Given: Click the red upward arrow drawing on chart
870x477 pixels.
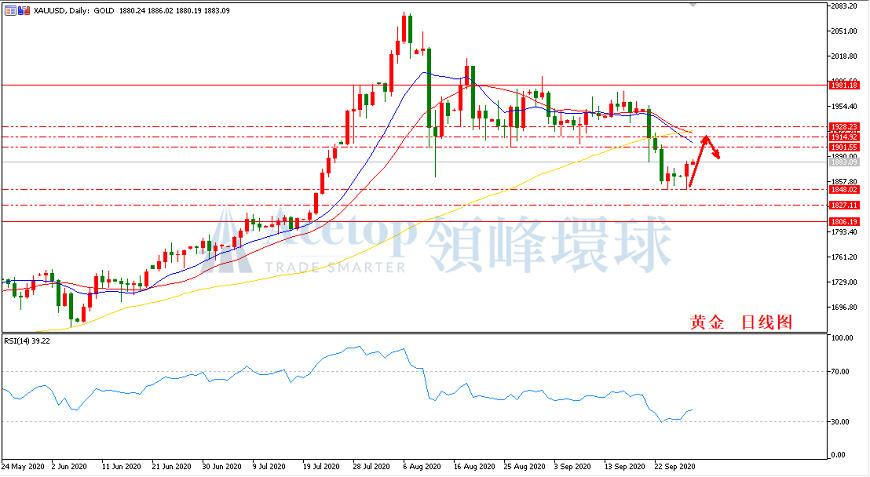Looking at the screenshot, I should click(x=704, y=161).
